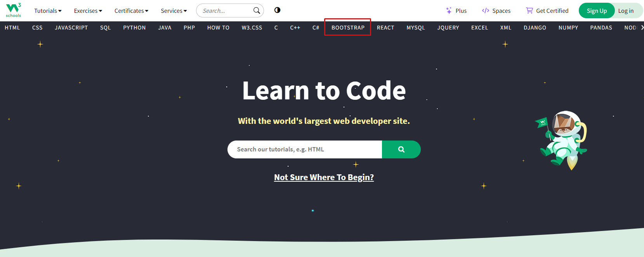
Task: Expand the Exercises dropdown
Action: point(88,11)
